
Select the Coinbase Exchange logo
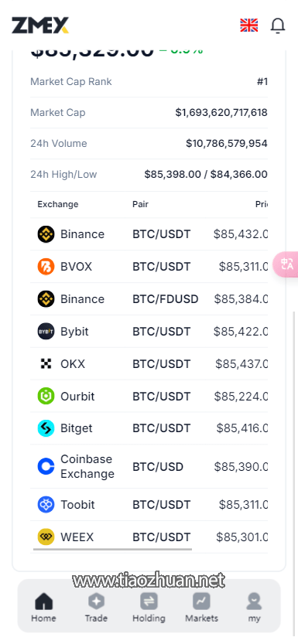tap(46, 467)
